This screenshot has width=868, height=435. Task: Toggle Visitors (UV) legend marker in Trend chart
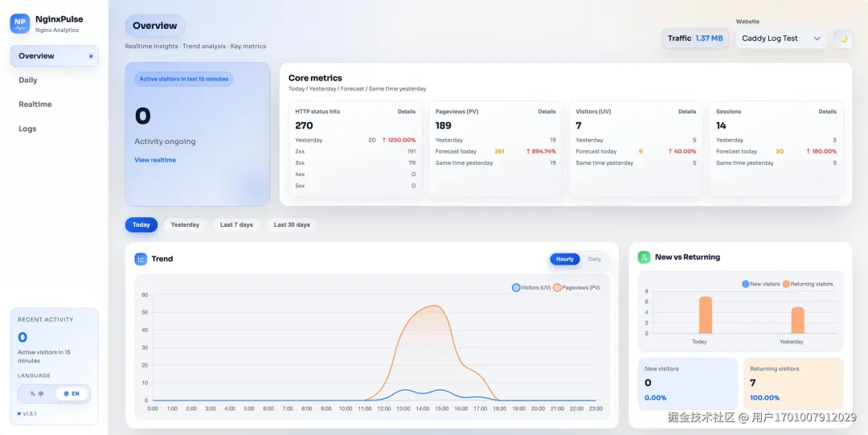pyautogui.click(x=516, y=287)
